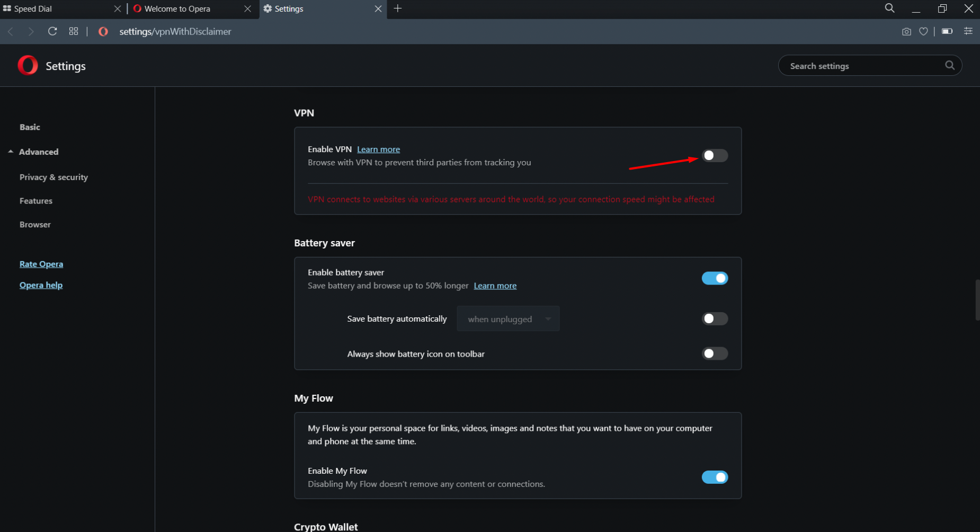Viewport: 980px width, 532px height.
Task: Bookmark page with heart icon
Action: pyautogui.click(x=923, y=32)
